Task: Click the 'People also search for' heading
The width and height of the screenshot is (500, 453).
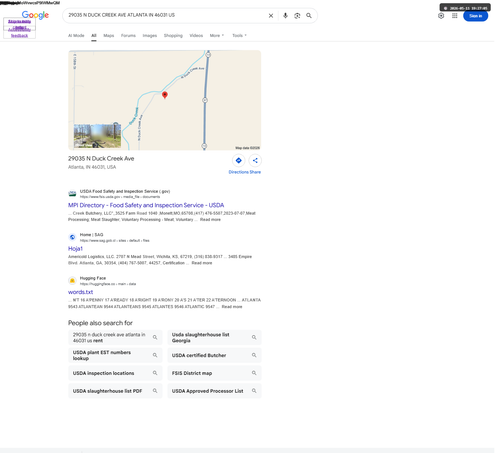Action: click(x=100, y=323)
